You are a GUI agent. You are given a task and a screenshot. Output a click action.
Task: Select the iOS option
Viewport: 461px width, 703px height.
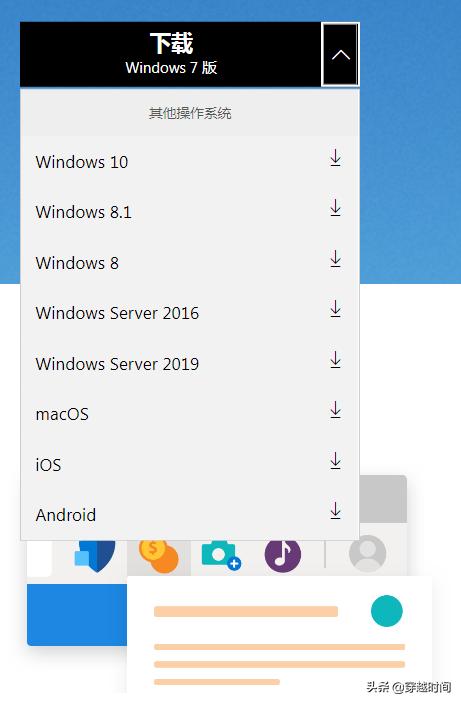pos(190,465)
